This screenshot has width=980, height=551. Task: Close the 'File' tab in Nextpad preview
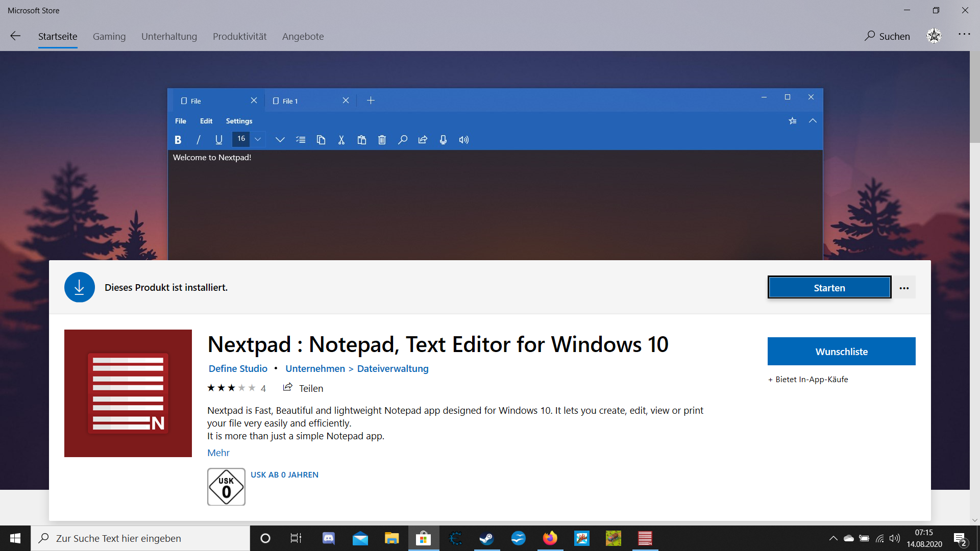[254, 101]
